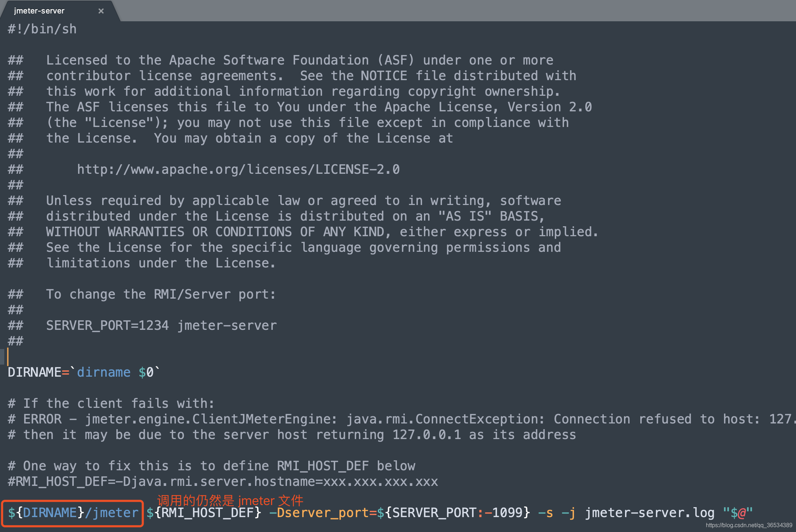
Task: Click '${RMI_HOST_DEF}' in the command line
Action: click(x=204, y=513)
